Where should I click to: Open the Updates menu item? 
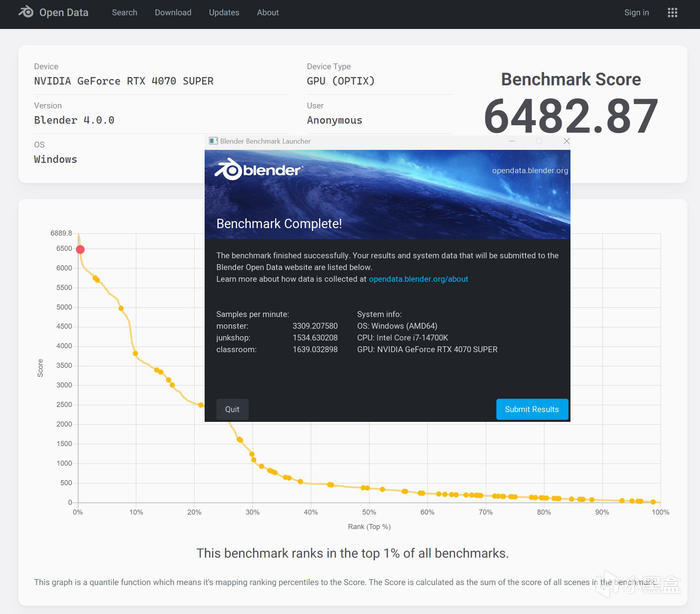224,13
